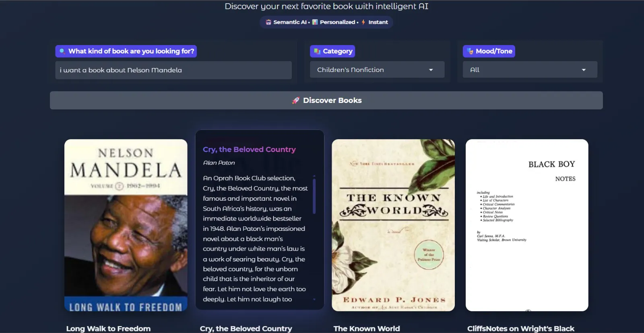Click the scrollbar in the Cry, the Beloved Country card
Image resolution: width=644 pixels, height=333 pixels.
pos(314,196)
